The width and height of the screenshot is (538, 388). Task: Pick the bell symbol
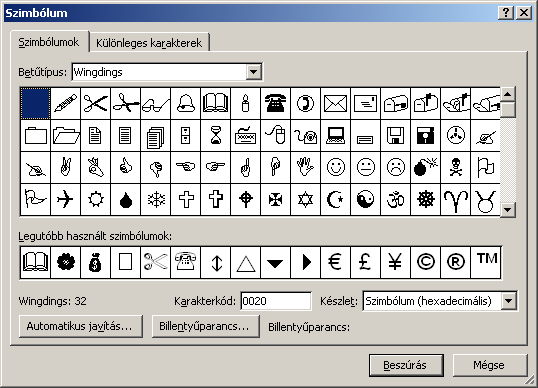pyautogui.click(x=186, y=103)
